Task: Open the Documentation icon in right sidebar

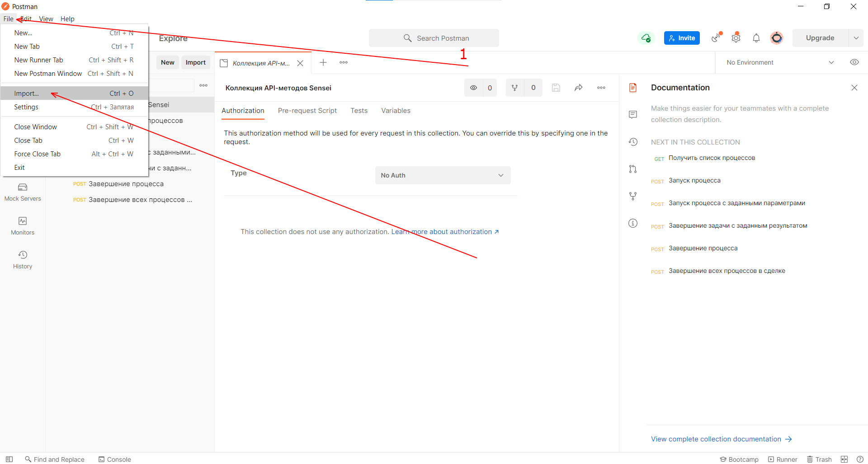Action: [x=633, y=88]
